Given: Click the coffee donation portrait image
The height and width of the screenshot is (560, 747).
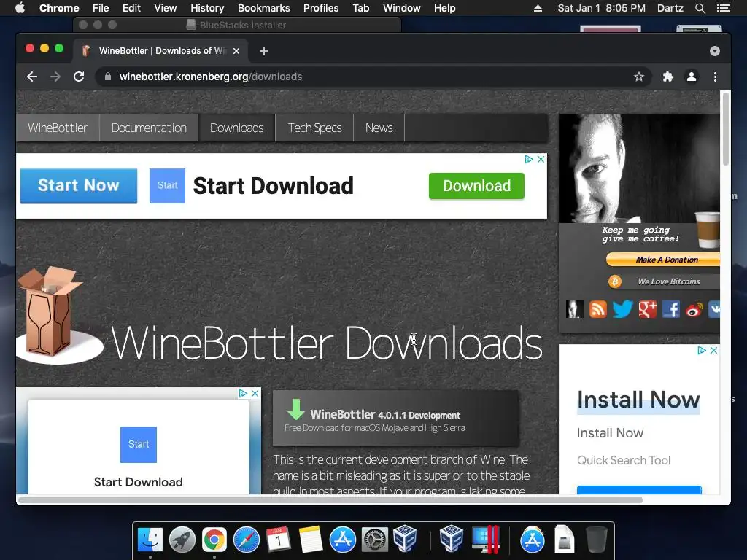Looking at the screenshot, I should (639, 168).
